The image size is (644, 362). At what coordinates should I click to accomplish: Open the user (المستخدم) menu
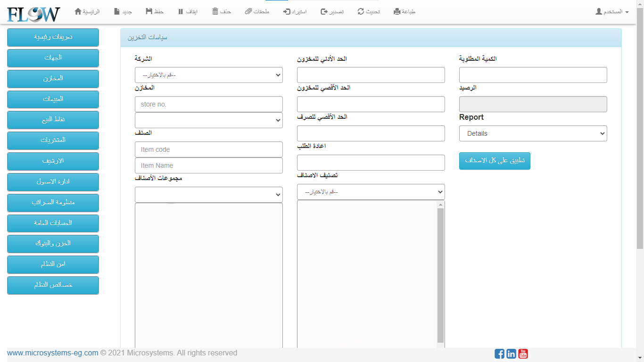[612, 11]
